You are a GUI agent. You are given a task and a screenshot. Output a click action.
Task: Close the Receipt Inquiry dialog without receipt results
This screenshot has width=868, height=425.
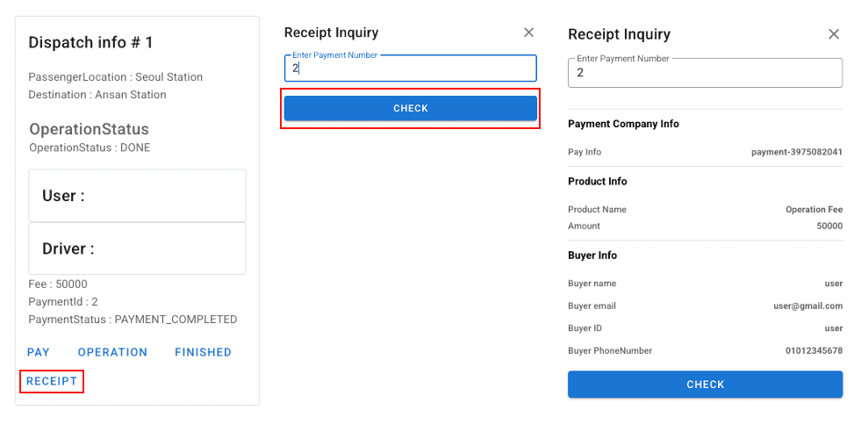point(528,32)
